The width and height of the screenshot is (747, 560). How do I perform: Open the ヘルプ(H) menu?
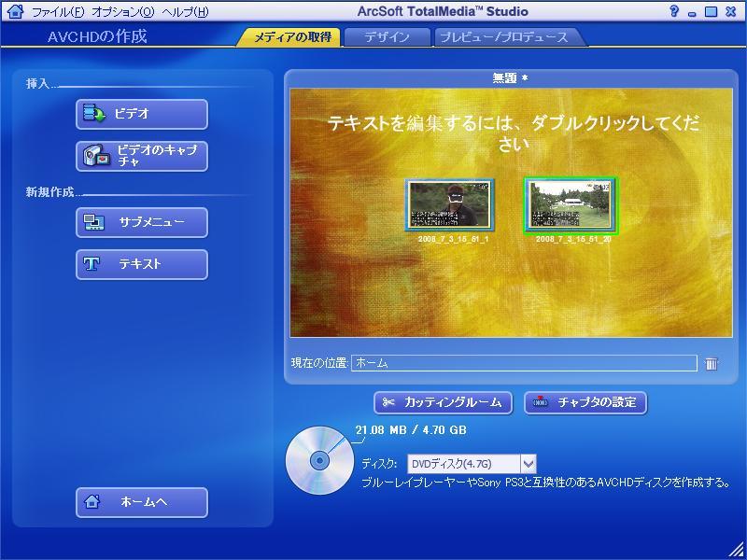pyautogui.click(x=185, y=12)
